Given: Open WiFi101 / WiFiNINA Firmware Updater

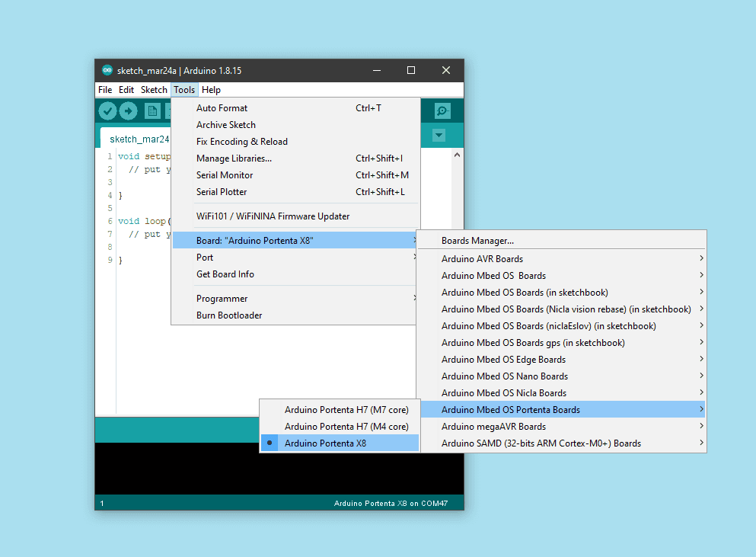Looking at the screenshot, I should tap(296, 216).
